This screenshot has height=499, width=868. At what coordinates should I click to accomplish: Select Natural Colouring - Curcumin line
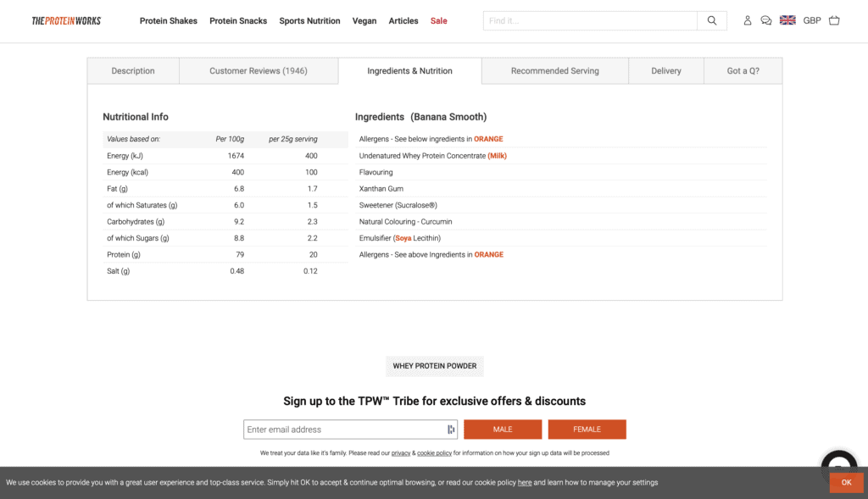coord(405,222)
